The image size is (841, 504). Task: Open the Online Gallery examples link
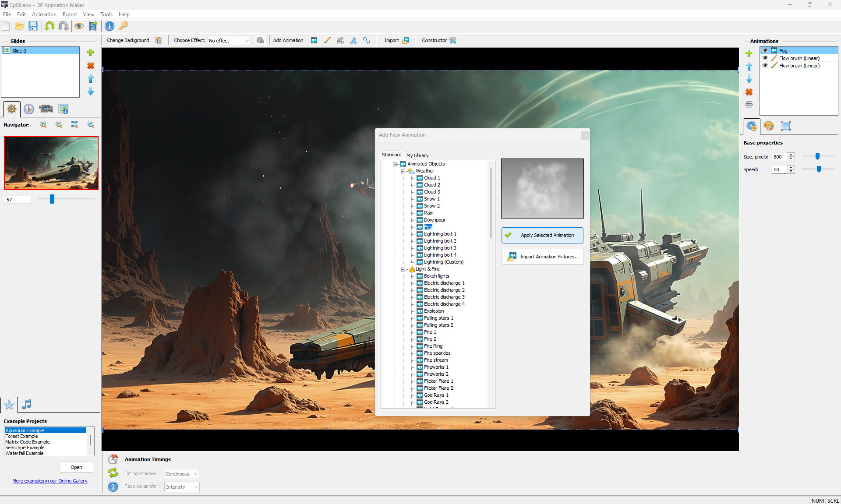(x=50, y=481)
